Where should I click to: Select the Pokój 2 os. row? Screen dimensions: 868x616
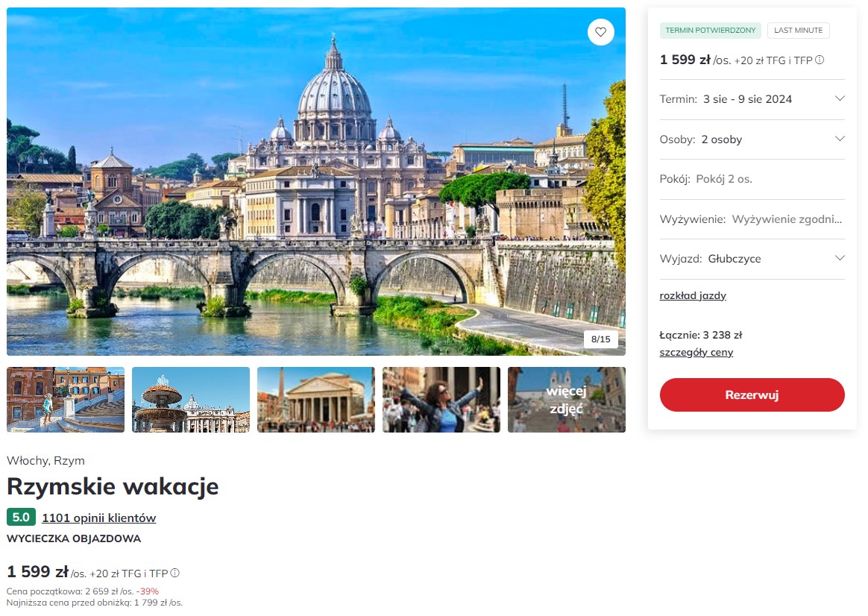point(752,179)
